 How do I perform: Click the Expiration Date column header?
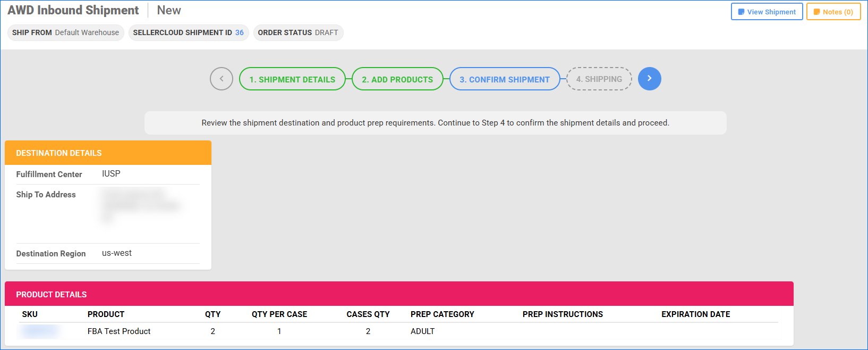695,314
